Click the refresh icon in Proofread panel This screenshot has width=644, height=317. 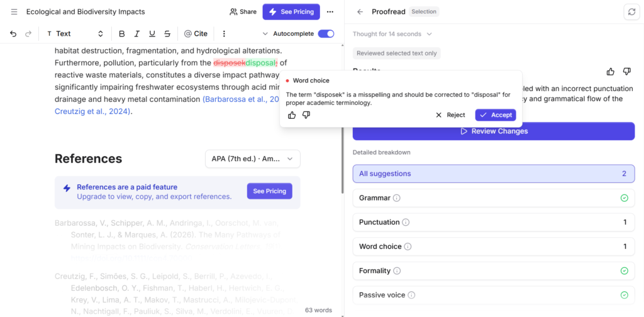631,12
